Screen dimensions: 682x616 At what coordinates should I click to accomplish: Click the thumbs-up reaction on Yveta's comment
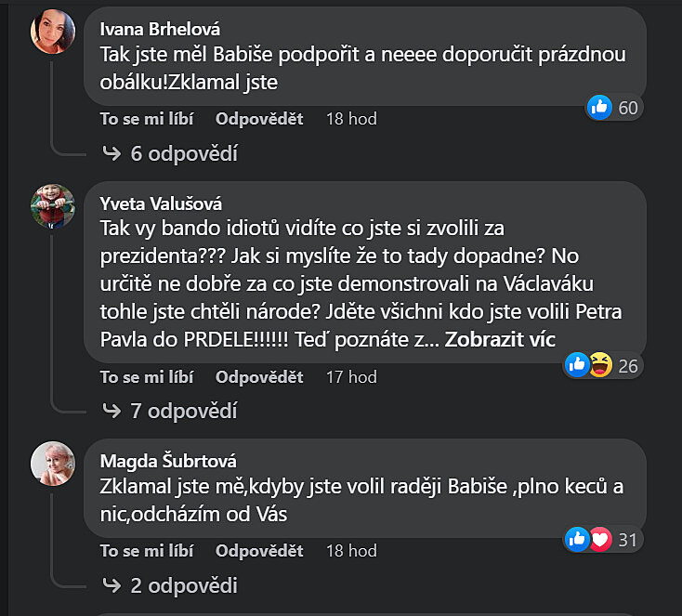click(x=577, y=365)
